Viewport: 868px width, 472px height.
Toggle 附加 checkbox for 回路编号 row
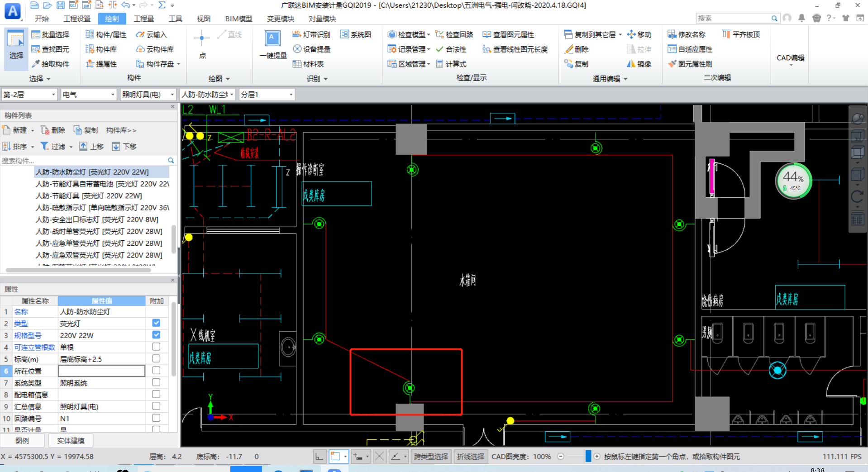156,418
